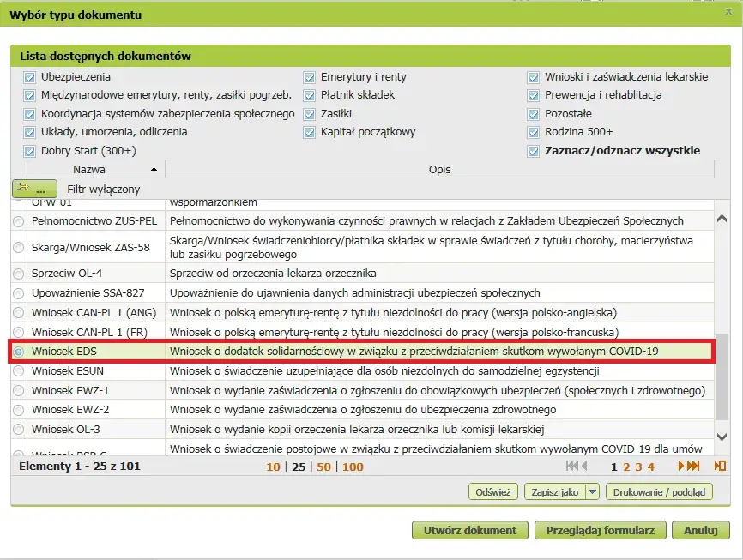Uncheck the Ubezpieczenia category checkbox
743x560 pixels.
30,77
